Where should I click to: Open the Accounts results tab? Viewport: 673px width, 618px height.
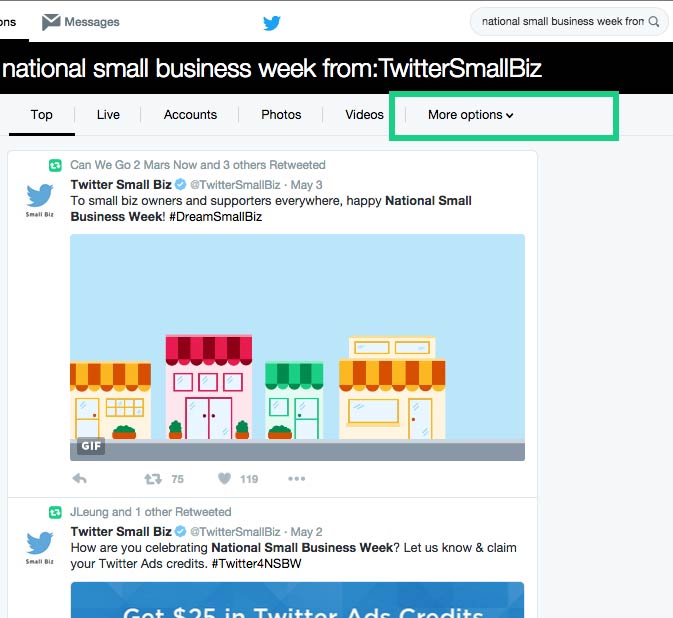click(x=190, y=115)
